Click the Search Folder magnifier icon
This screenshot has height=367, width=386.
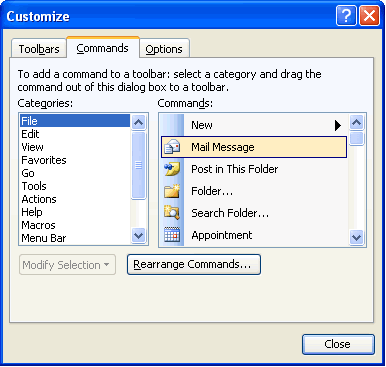(x=172, y=213)
